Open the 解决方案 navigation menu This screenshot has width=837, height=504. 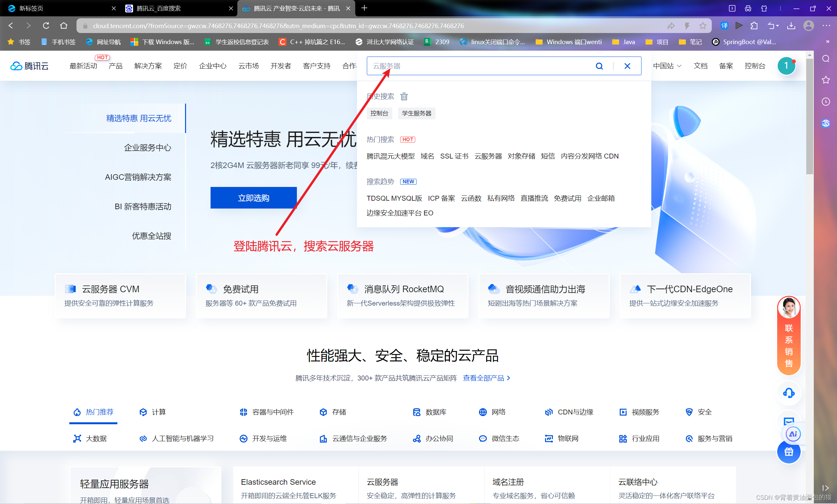pos(148,66)
